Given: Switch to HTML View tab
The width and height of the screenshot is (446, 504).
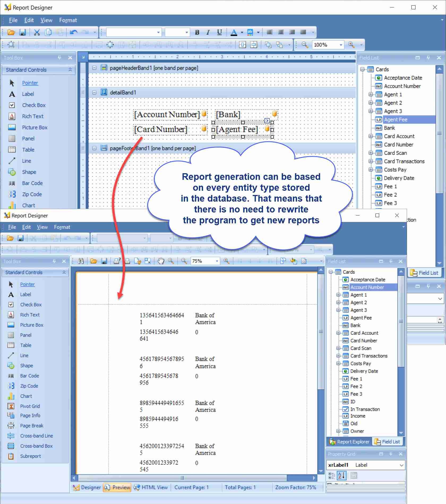Looking at the screenshot, I should pos(151,487).
